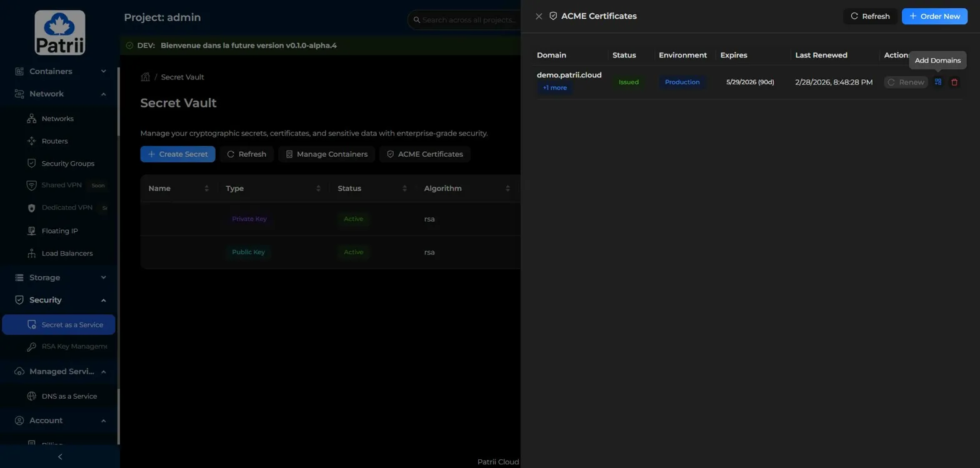Click the Renew button for demo.patrii.cloud
Image resolution: width=980 pixels, height=468 pixels.
tap(906, 82)
